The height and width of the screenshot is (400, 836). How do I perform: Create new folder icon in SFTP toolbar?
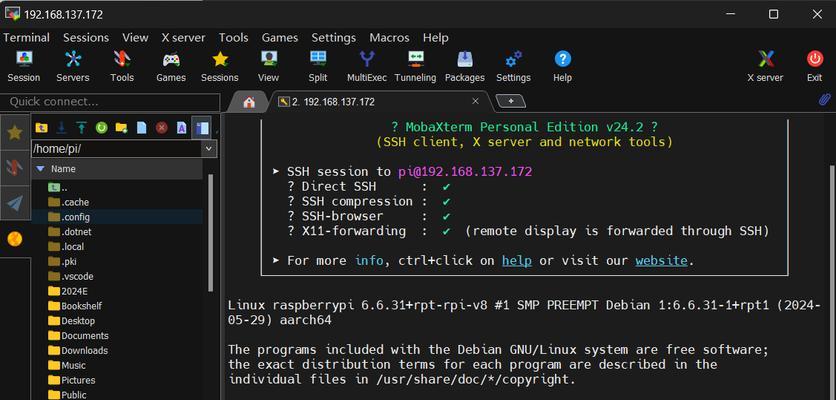click(122, 127)
